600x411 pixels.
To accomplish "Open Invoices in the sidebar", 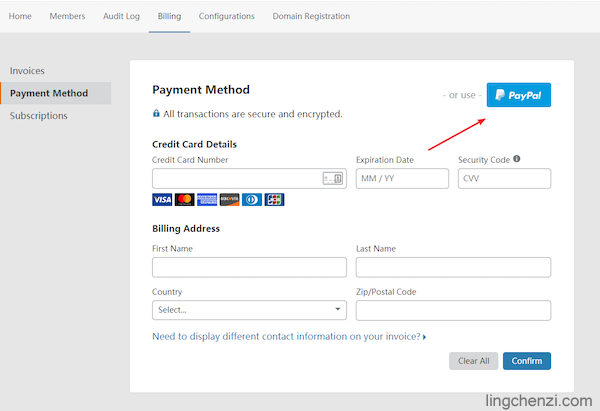I will point(27,71).
